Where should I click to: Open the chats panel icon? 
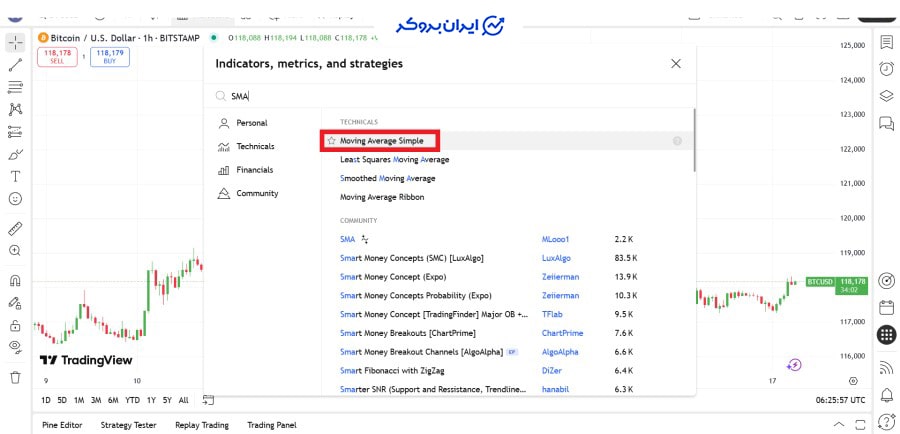(887, 123)
